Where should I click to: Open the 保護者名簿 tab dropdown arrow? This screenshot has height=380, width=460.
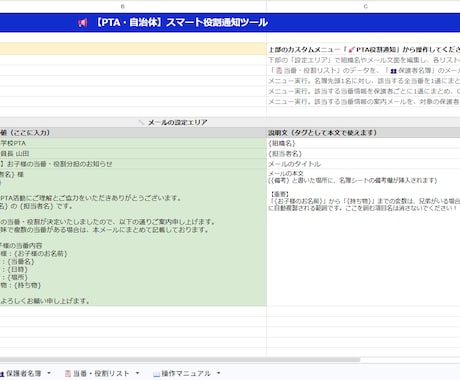point(49,373)
